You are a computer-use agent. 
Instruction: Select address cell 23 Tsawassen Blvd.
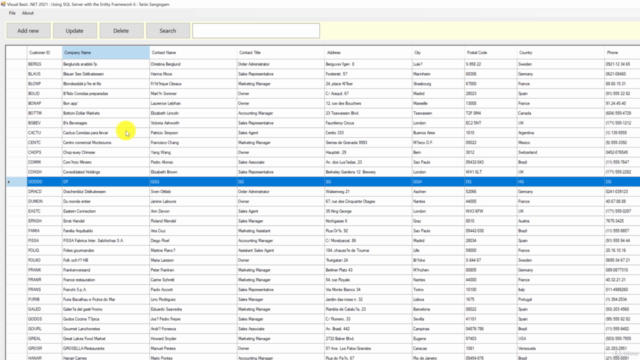[x=369, y=113]
